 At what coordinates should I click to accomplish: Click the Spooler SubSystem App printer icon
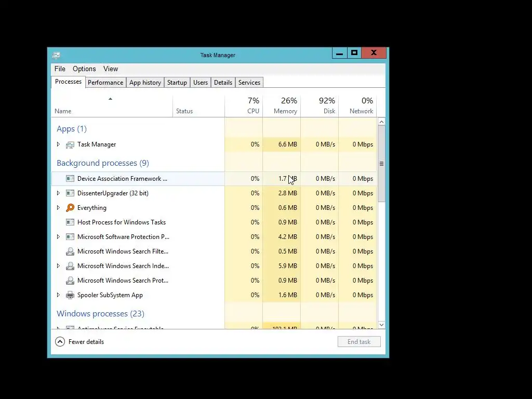tap(70, 295)
